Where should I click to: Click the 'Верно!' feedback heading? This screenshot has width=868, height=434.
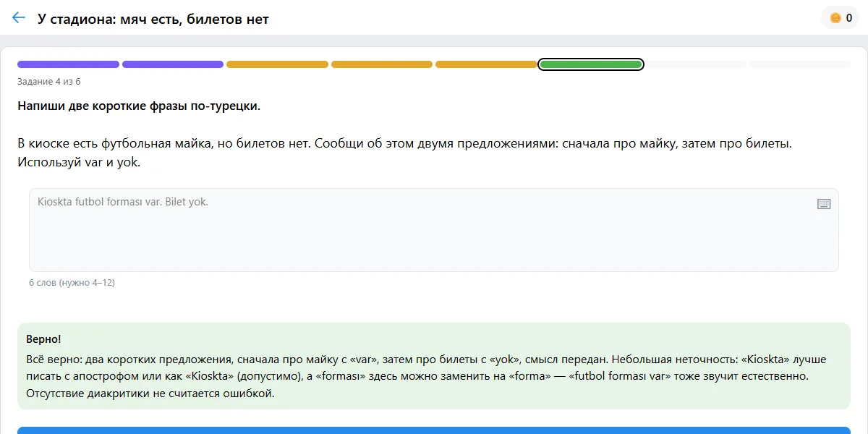tap(43, 339)
